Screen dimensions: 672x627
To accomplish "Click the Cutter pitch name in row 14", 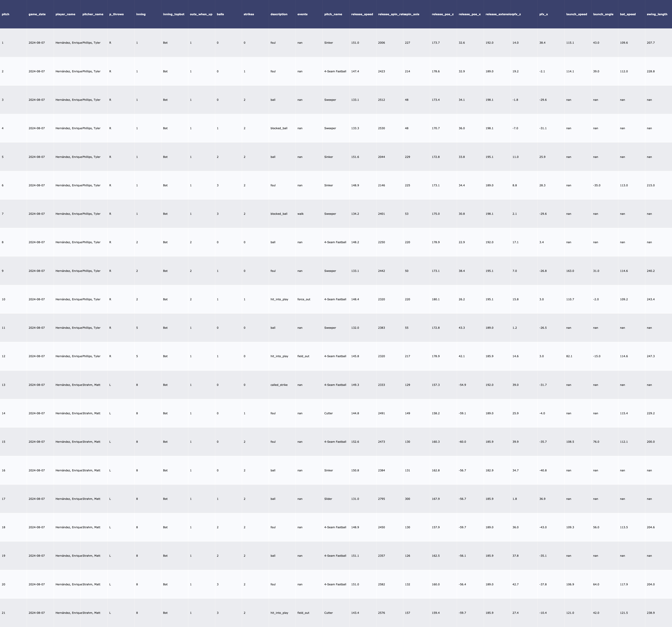I will (329, 413).
